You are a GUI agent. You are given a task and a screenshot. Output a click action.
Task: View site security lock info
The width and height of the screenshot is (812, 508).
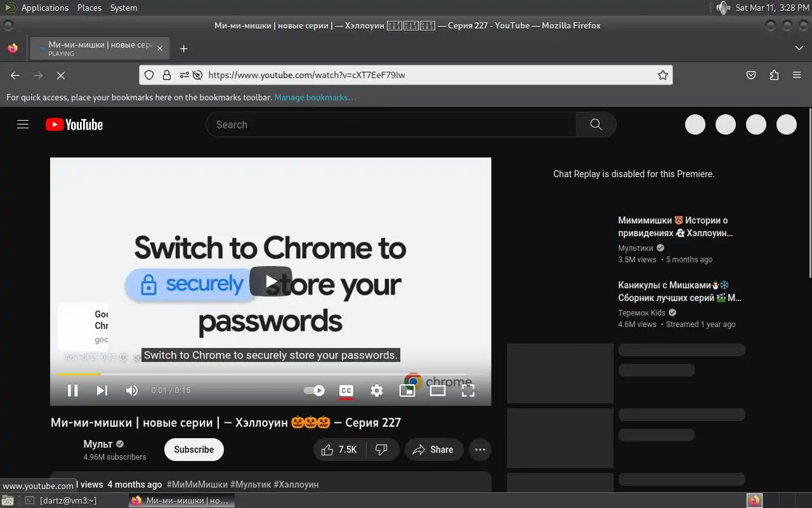point(167,75)
